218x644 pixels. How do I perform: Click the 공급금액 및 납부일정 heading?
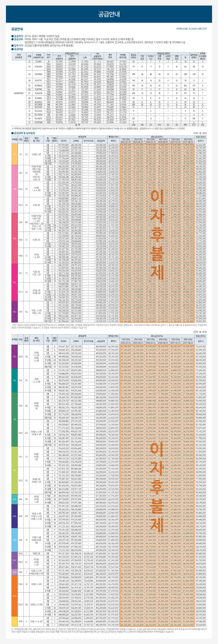(23, 133)
